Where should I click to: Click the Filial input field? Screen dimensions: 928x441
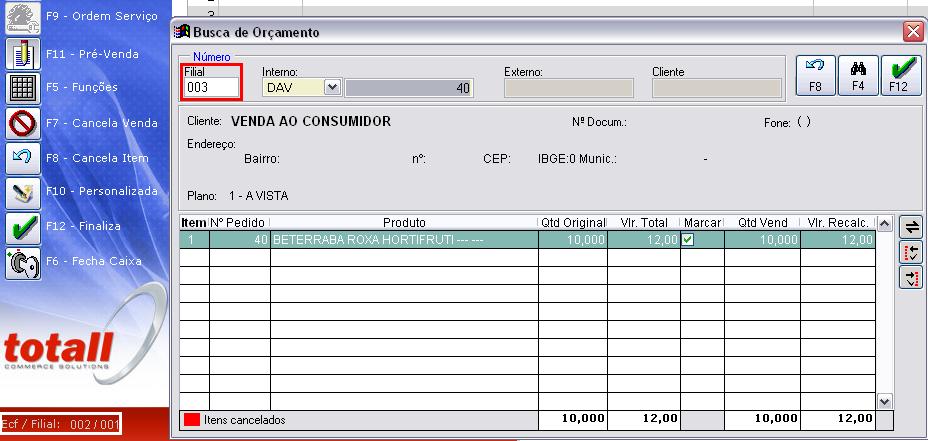211,88
